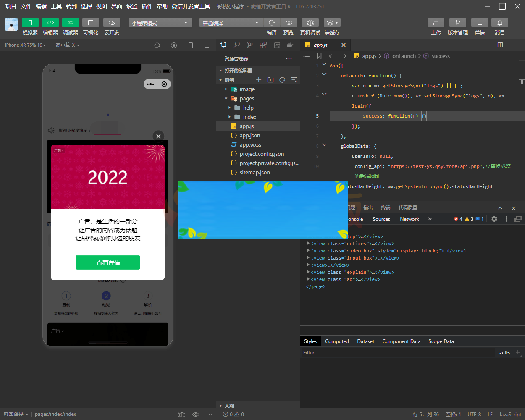Click the new folder icon in explorer
The height and width of the screenshot is (420, 525).
coord(270,80)
